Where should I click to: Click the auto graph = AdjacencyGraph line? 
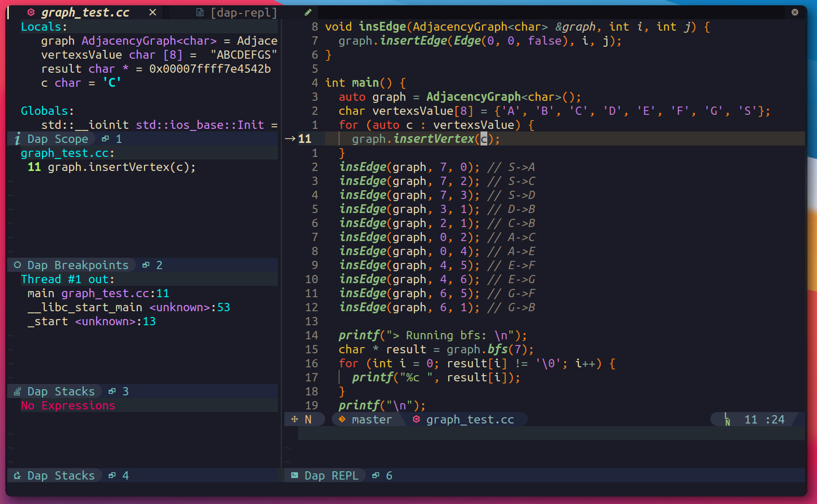coord(460,97)
